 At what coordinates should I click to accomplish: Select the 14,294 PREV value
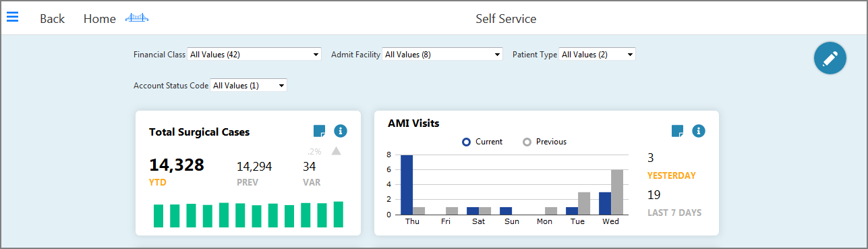coord(254,166)
